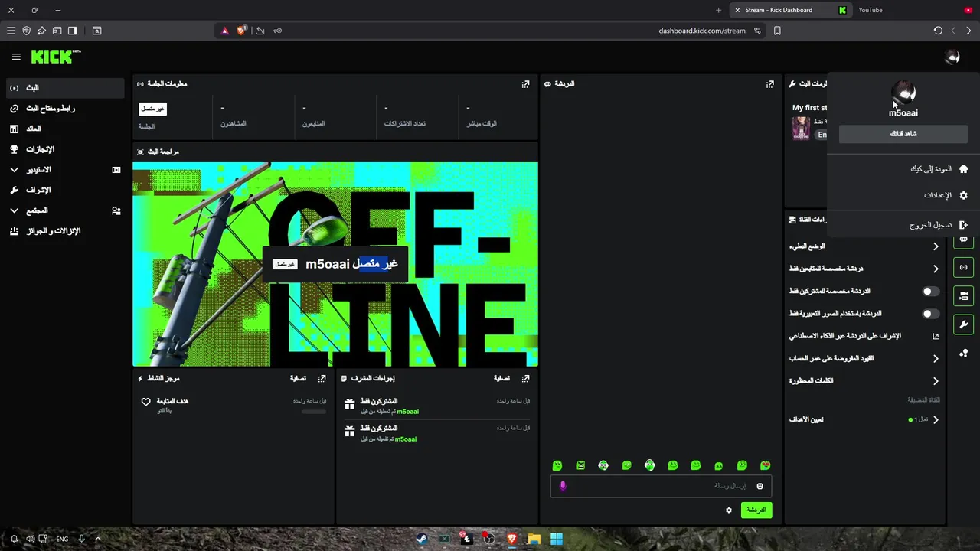This screenshot has width=980, height=551.
Task: Click the broadcast signal icon in right rail
Action: pos(963,267)
